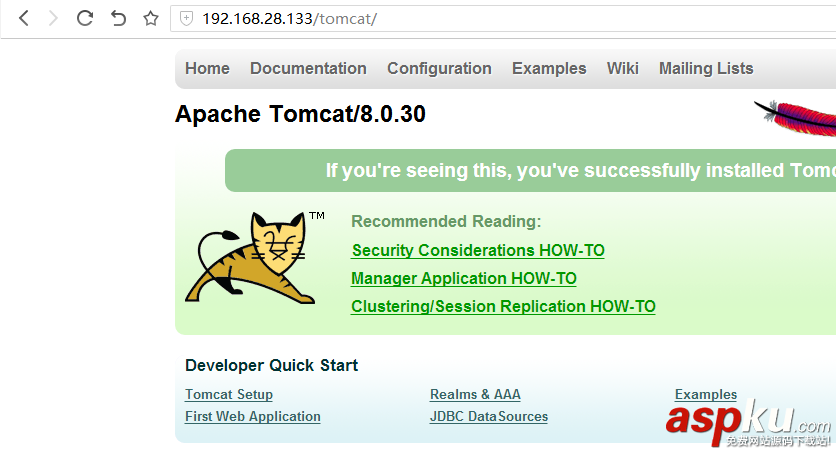Open Mailing Lists navigation item

coord(706,68)
